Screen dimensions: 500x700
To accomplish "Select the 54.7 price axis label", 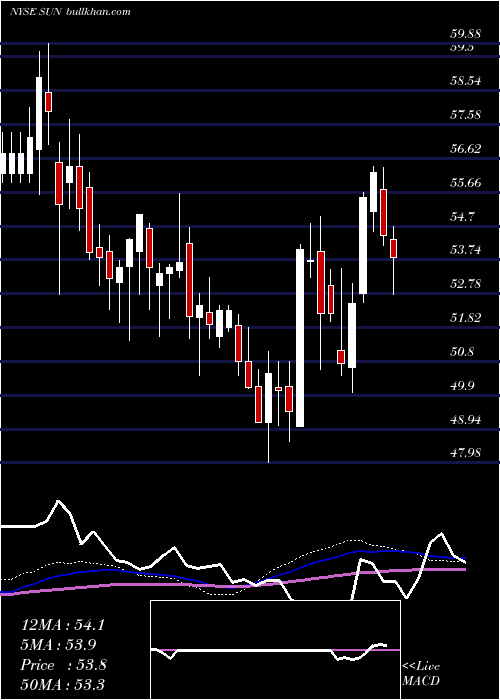I will coord(462,217).
